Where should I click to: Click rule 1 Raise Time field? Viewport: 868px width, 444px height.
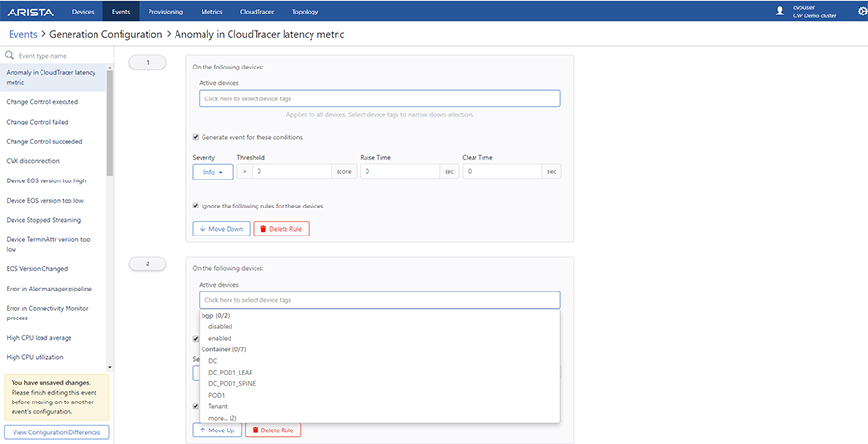(x=400, y=172)
